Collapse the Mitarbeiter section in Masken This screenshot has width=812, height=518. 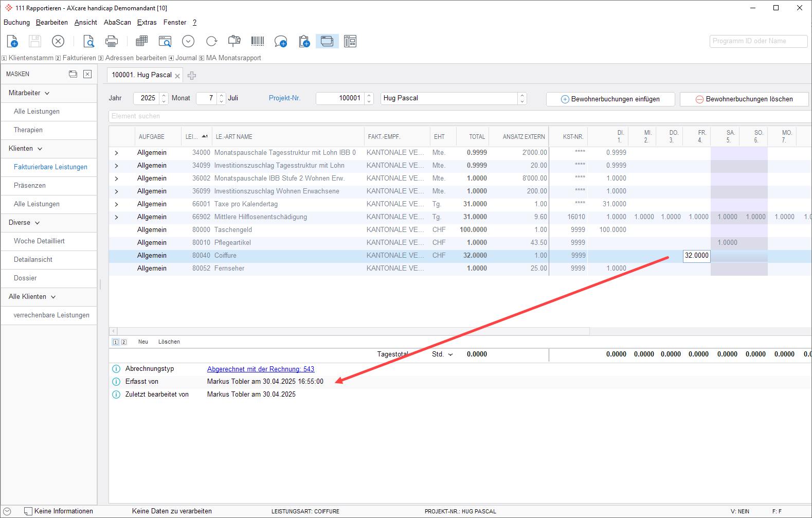[47, 93]
